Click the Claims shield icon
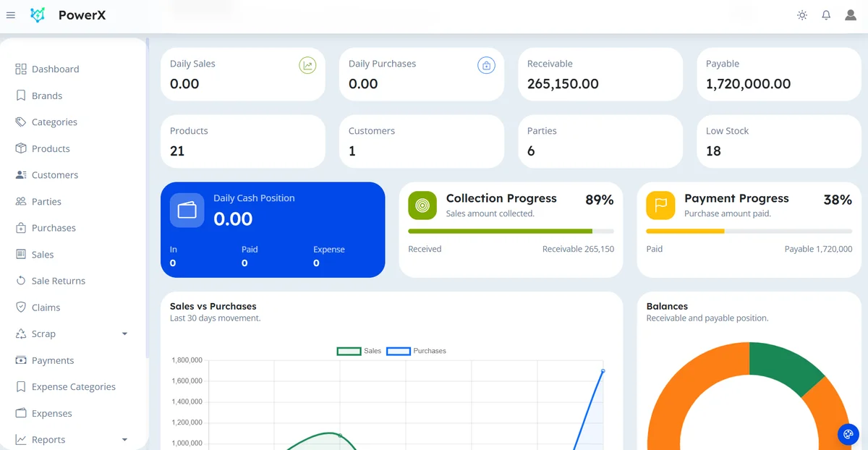Viewport: 868px width, 450px height. click(21, 307)
